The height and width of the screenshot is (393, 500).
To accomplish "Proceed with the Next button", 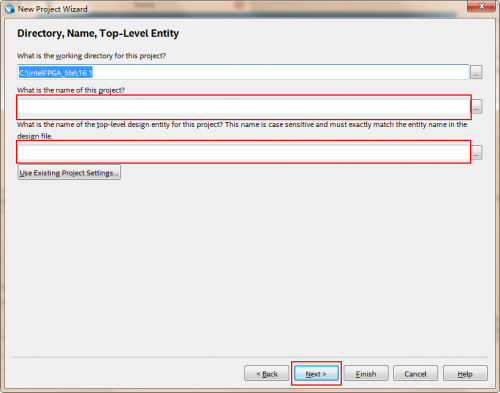I will coord(316,373).
